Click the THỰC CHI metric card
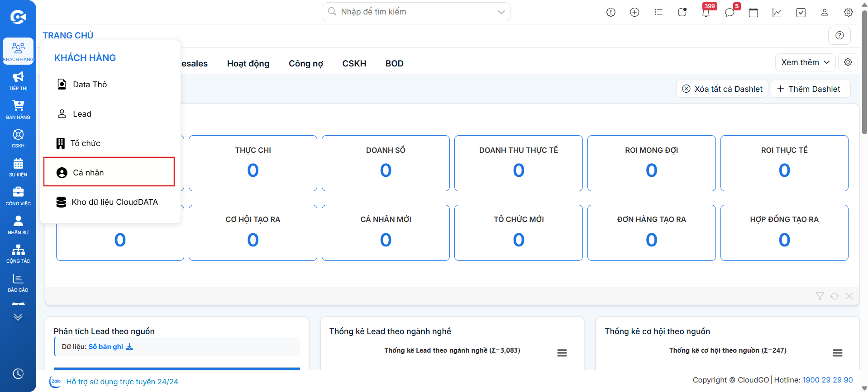This screenshot has height=392, width=868. pyautogui.click(x=253, y=163)
